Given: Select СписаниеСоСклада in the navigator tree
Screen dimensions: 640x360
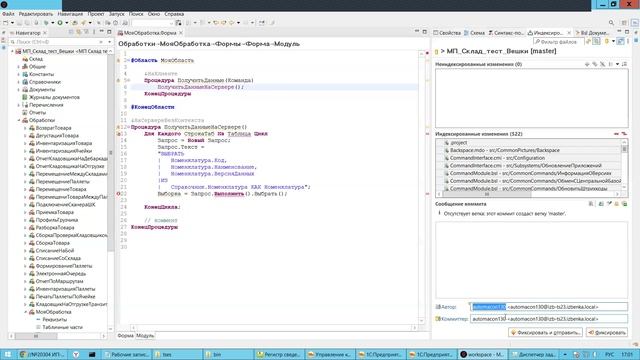Looking at the screenshot, I should tap(58, 258).
